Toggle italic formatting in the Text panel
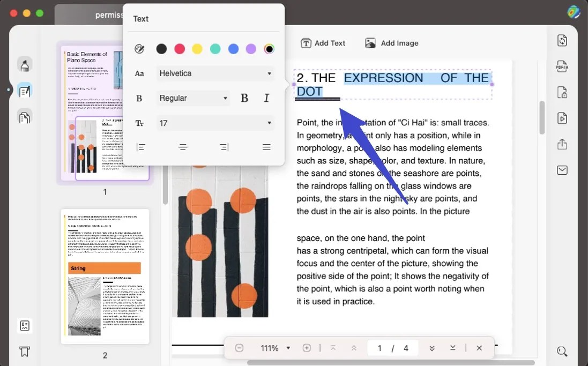Image resolution: width=588 pixels, height=366 pixels. pyautogui.click(x=266, y=98)
